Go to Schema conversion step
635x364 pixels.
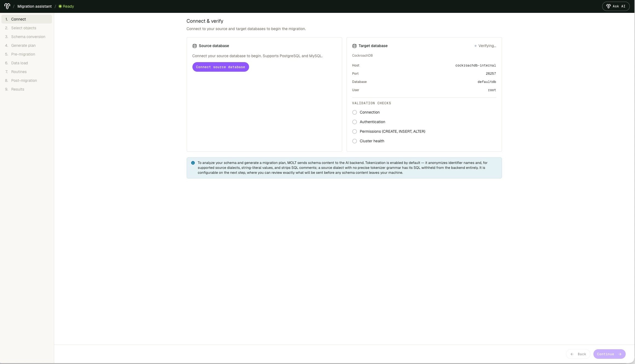point(27,37)
